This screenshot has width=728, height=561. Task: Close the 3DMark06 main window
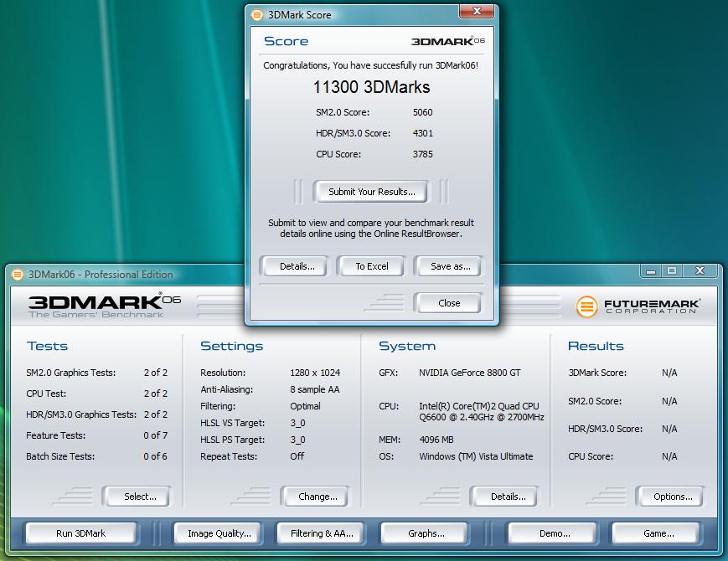(700, 270)
